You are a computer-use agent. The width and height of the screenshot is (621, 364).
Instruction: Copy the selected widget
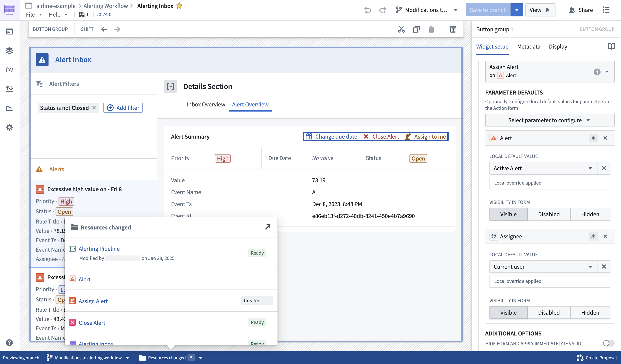(x=416, y=29)
